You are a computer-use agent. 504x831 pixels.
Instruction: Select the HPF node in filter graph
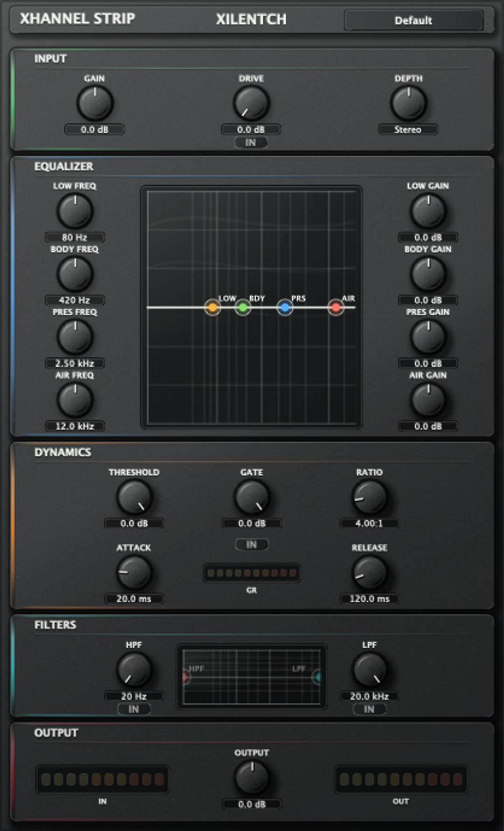[x=185, y=676]
